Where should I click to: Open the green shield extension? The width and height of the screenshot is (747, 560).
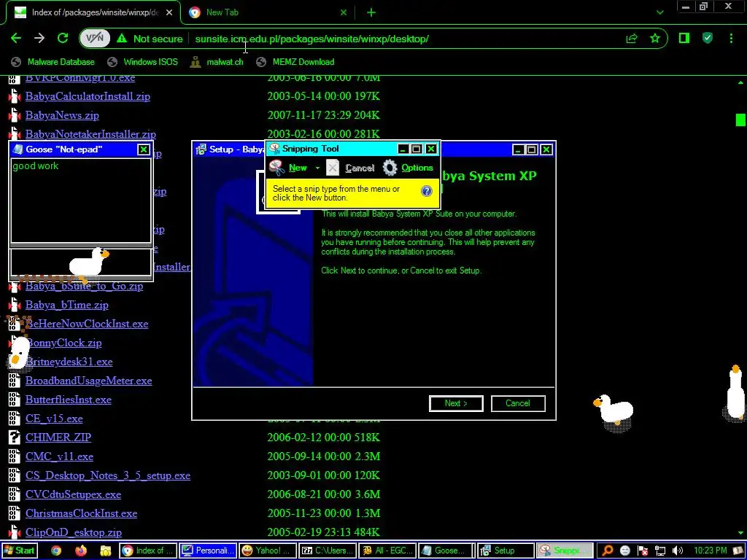click(708, 38)
